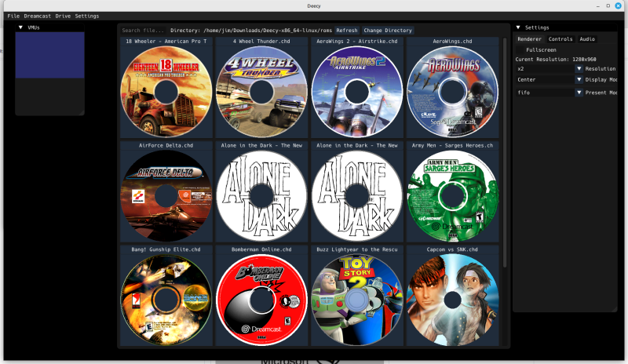The width and height of the screenshot is (628, 364).
Task: Open the Drive menu
Action: [x=63, y=16]
